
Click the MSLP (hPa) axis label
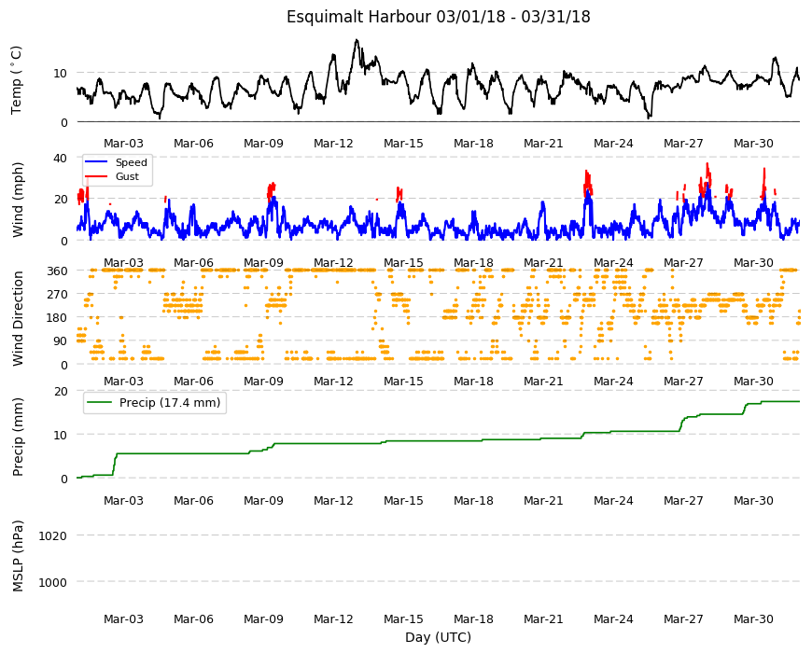point(18,556)
